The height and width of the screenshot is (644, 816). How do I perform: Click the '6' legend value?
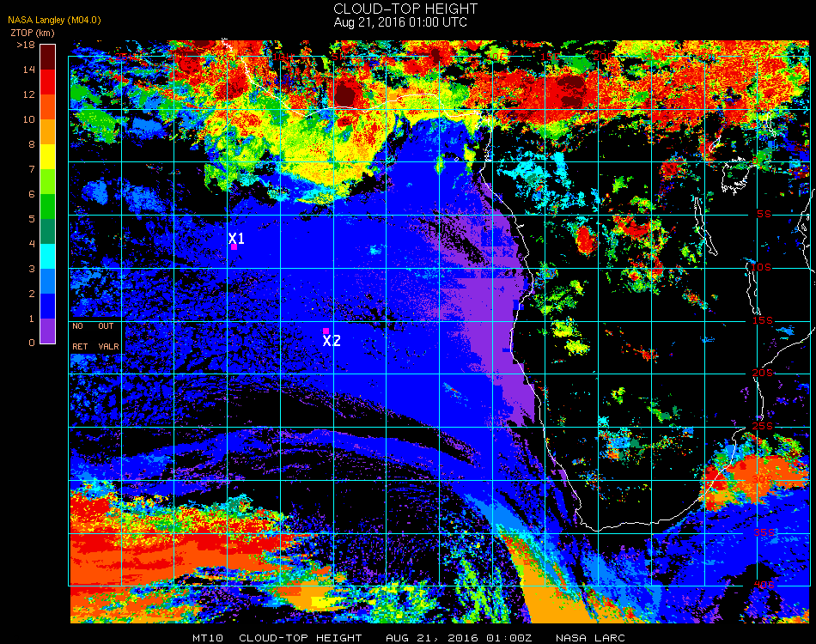(x=32, y=195)
